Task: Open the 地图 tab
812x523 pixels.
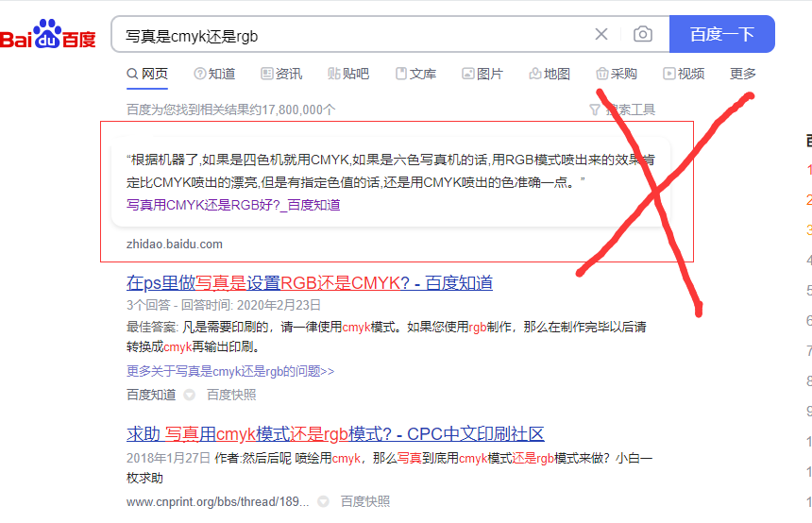Action: [x=550, y=74]
